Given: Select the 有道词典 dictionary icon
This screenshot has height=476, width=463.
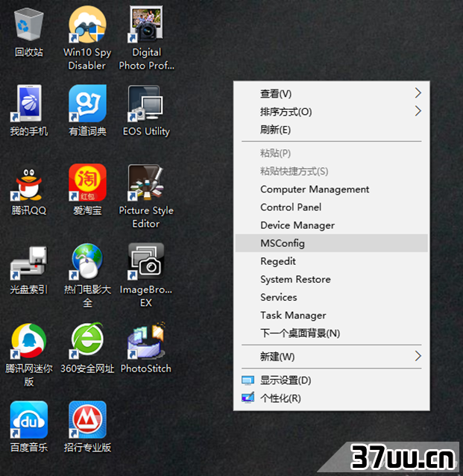Looking at the screenshot, I should tap(87, 104).
